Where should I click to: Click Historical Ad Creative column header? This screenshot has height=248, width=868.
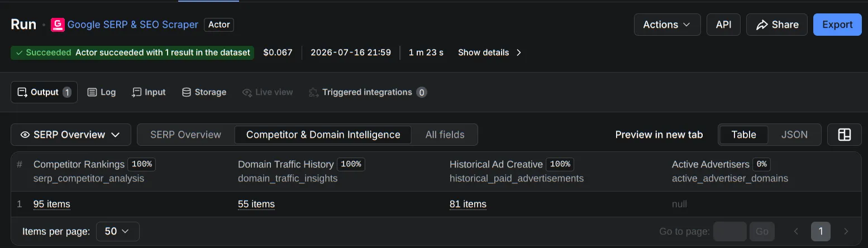tap(496, 164)
